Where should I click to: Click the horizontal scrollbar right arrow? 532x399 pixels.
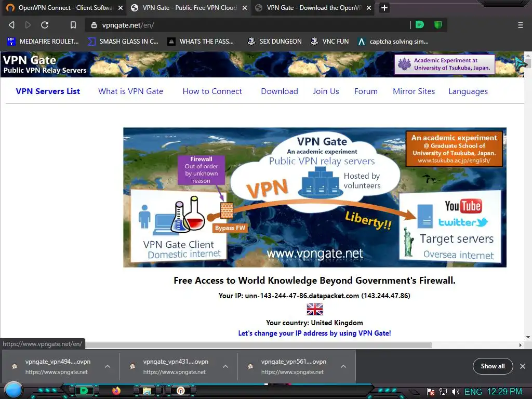[x=521, y=345]
